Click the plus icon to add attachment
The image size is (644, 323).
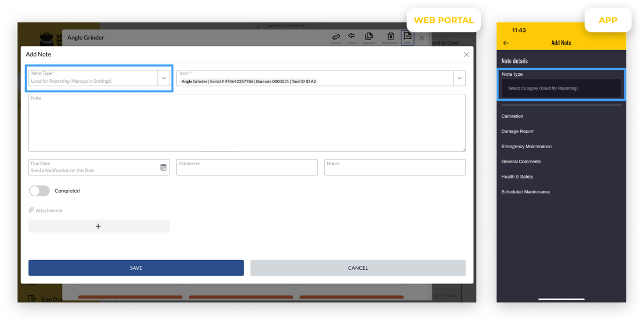point(99,226)
